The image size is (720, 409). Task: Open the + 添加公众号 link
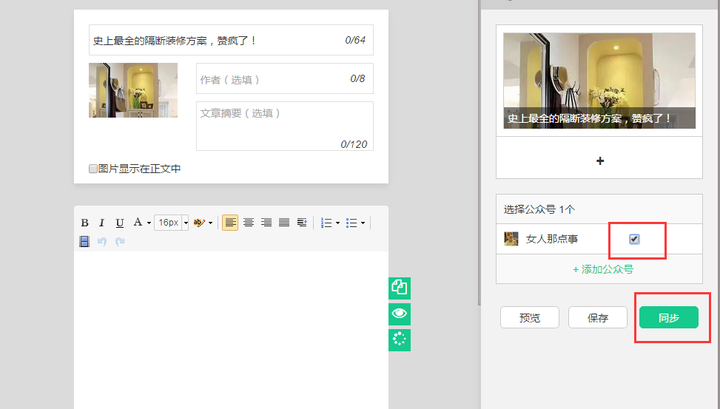point(603,269)
